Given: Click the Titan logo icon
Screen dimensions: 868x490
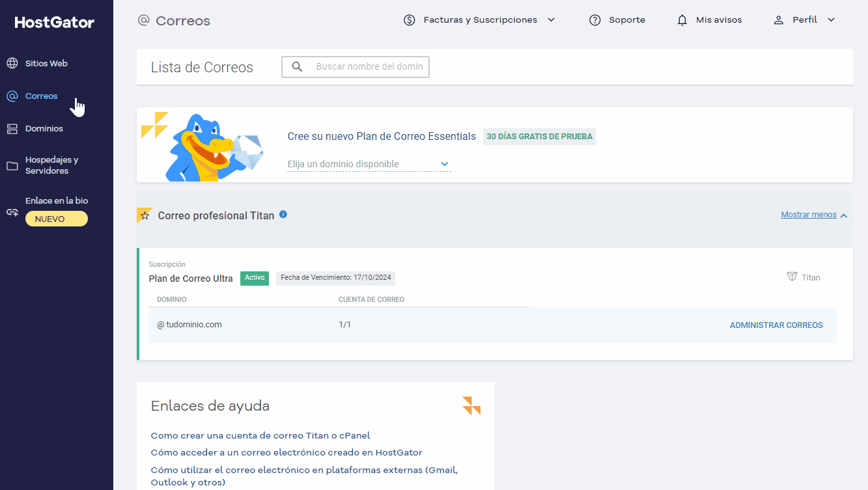Looking at the screenshot, I should click(x=792, y=277).
